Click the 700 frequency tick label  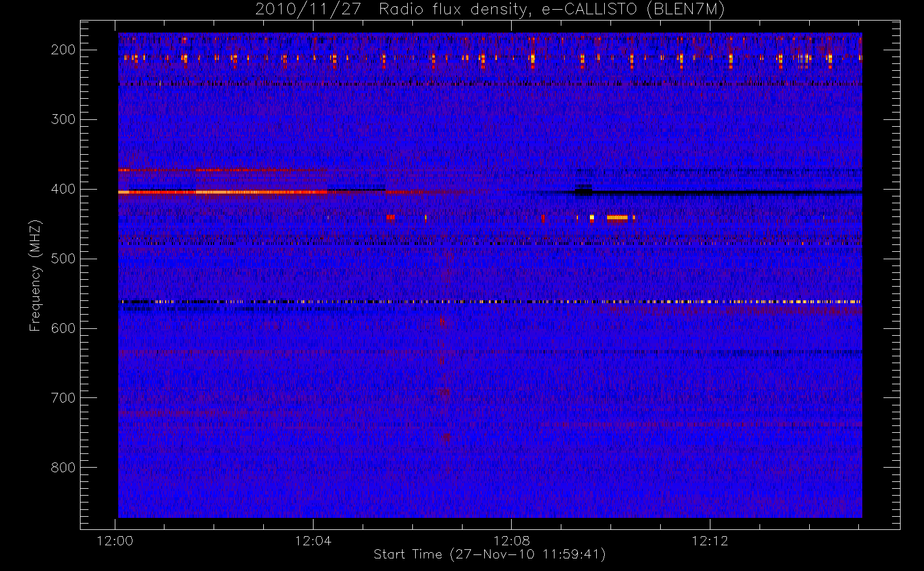tap(63, 398)
